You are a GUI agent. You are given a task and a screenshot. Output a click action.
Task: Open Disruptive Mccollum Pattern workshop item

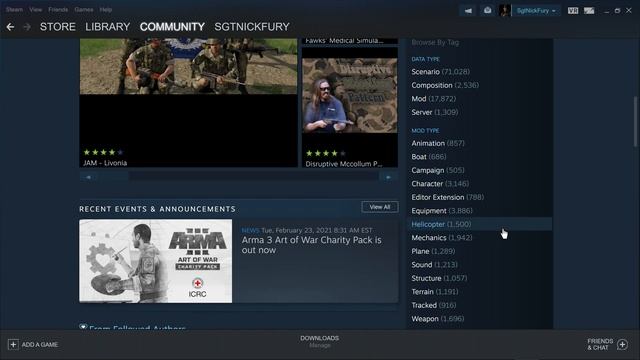click(x=350, y=108)
